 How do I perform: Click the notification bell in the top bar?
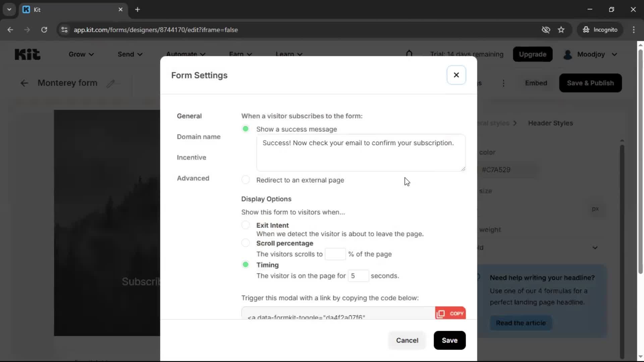410,54
